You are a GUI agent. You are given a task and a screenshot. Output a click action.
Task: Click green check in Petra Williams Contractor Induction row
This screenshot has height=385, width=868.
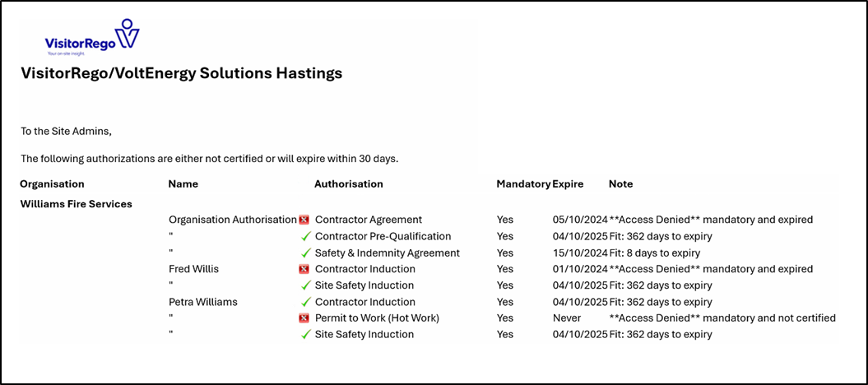coord(305,303)
